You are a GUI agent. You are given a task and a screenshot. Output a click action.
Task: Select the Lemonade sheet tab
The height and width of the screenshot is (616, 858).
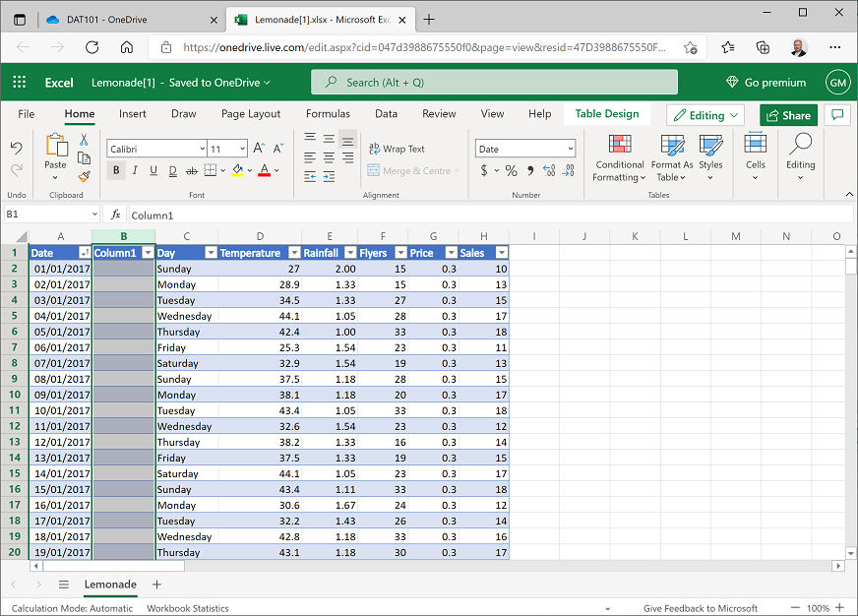click(110, 585)
